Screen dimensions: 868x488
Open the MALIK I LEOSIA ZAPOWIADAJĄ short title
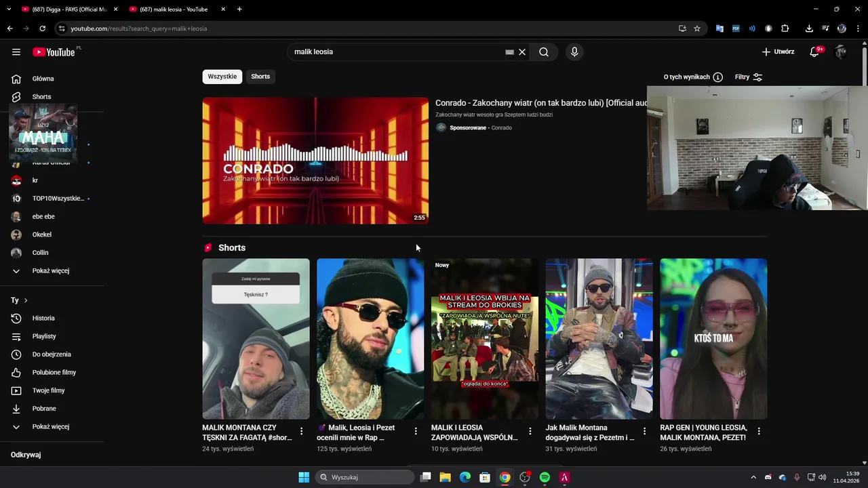pos(475,432)
